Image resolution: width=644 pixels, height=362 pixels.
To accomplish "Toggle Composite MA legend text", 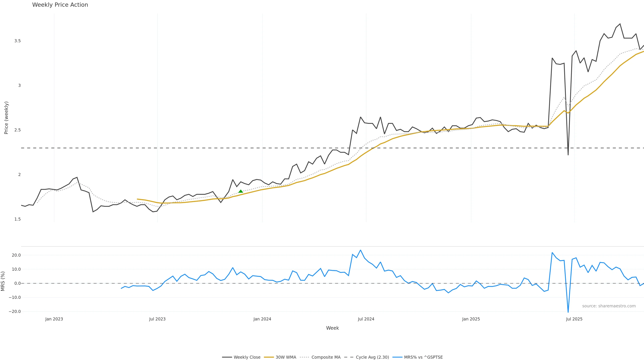I will 326,357.
